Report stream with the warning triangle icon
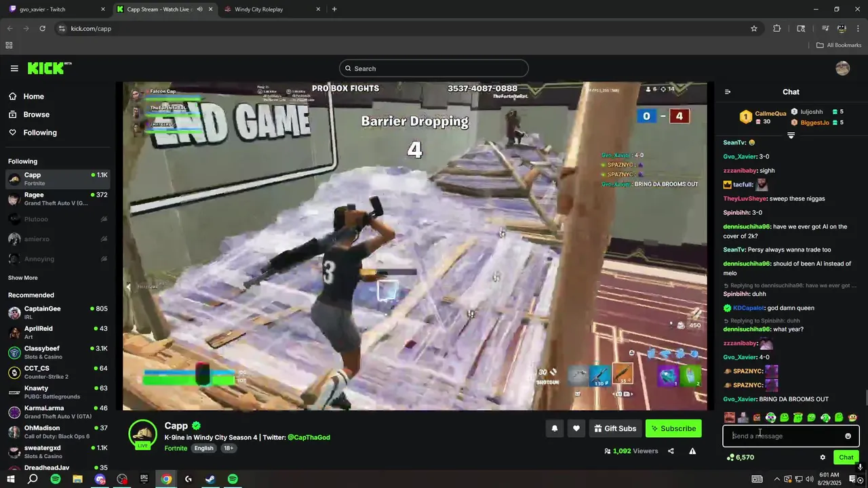Viewport: 868px width, 488px height. pos(692,451)
